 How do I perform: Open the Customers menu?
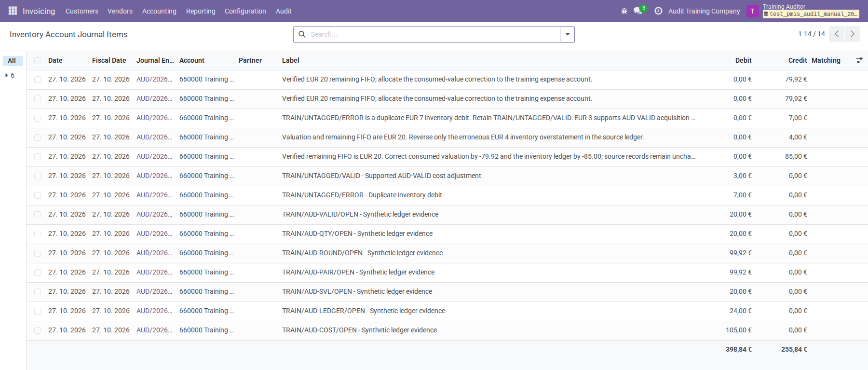(82, 11)
